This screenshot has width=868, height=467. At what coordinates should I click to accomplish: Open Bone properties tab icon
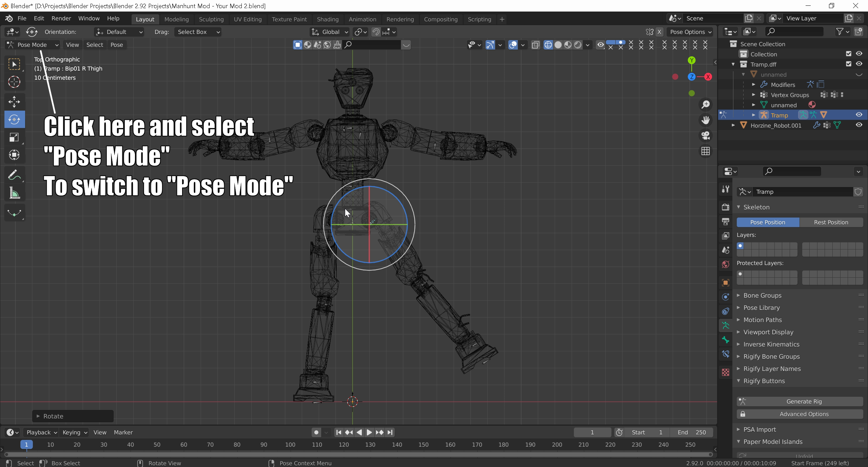pos(726,340)
